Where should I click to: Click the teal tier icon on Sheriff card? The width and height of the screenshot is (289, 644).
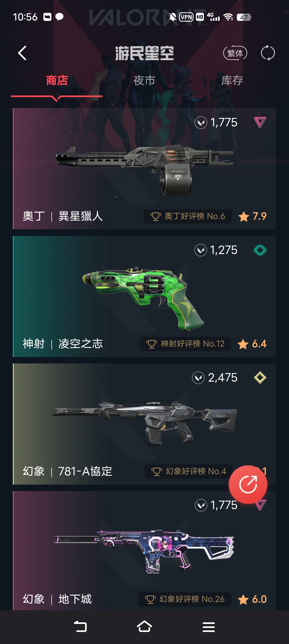(x=260, y=250)
